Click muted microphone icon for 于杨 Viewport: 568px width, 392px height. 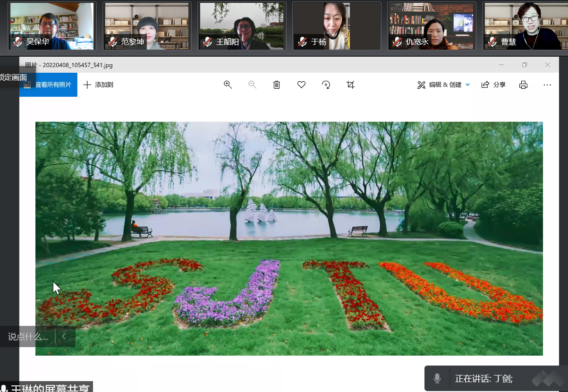pos(302,42)
